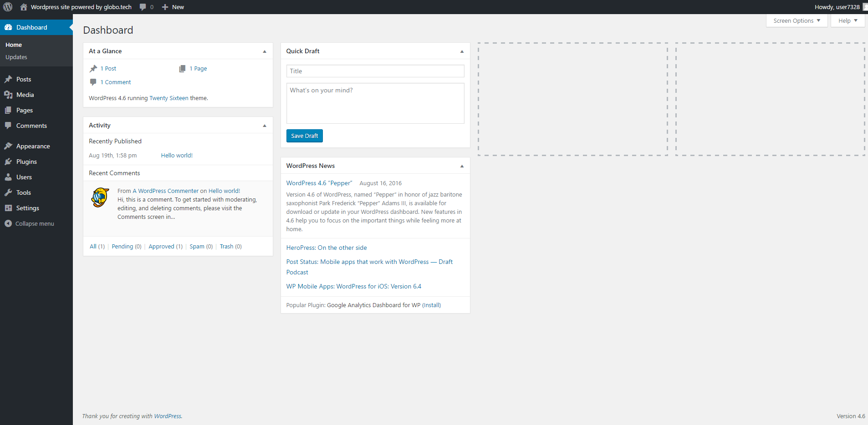Click the Pages icon in sidebar
Viewport: 868px width, 425px height.
[x=8, y=110]
